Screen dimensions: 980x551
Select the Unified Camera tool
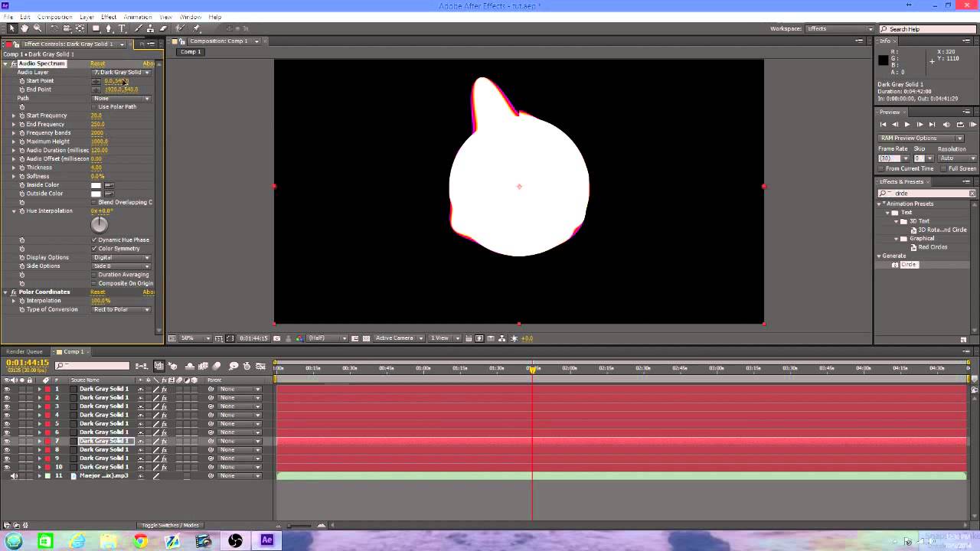click(67, 28)
